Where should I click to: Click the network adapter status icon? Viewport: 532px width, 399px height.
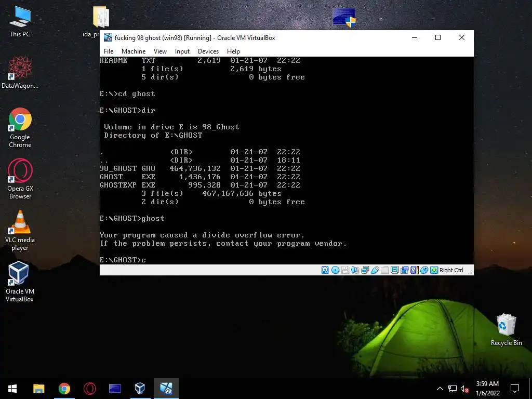(365, 270)
